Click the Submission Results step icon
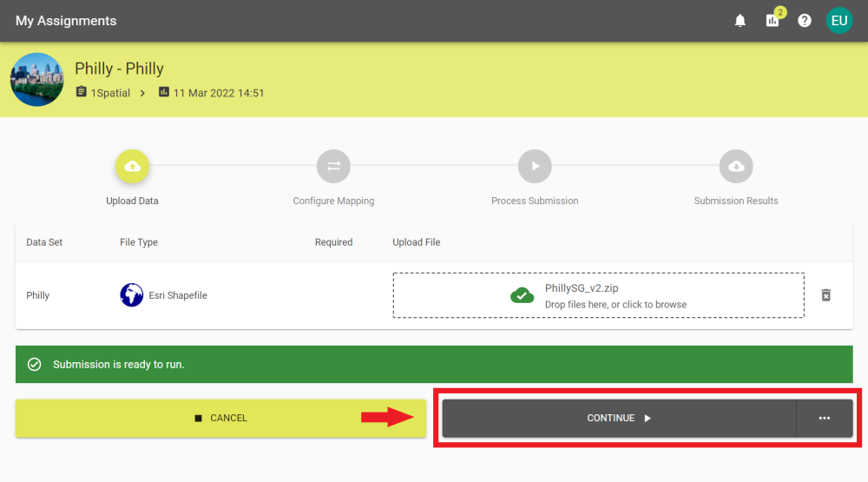The width and height of the screenshot is (868, 482). pyautogui.click(x=736, y=166)
